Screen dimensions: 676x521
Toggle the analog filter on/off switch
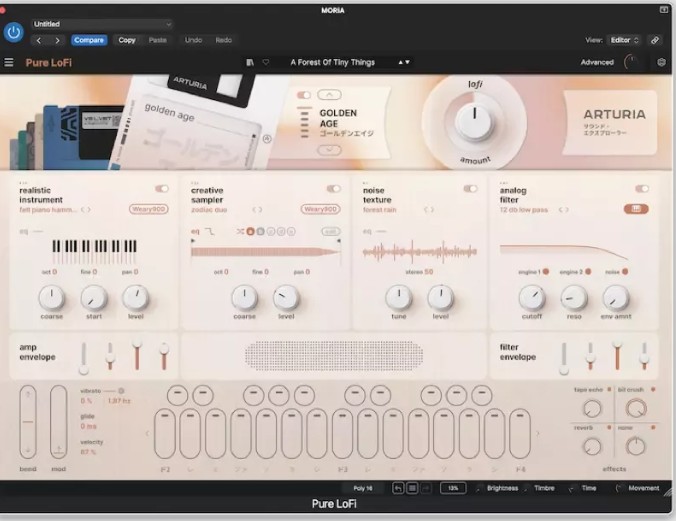pyautogui.click(x=642, y=189)
